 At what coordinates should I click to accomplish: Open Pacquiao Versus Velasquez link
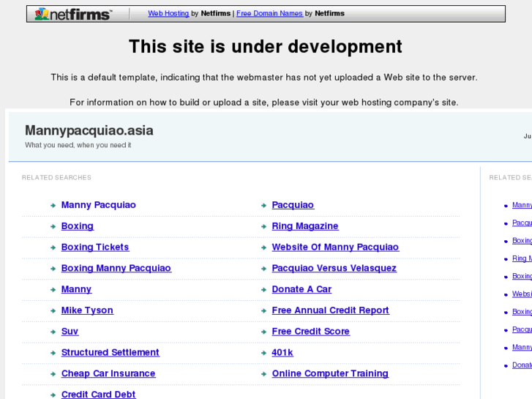point(334,268)
